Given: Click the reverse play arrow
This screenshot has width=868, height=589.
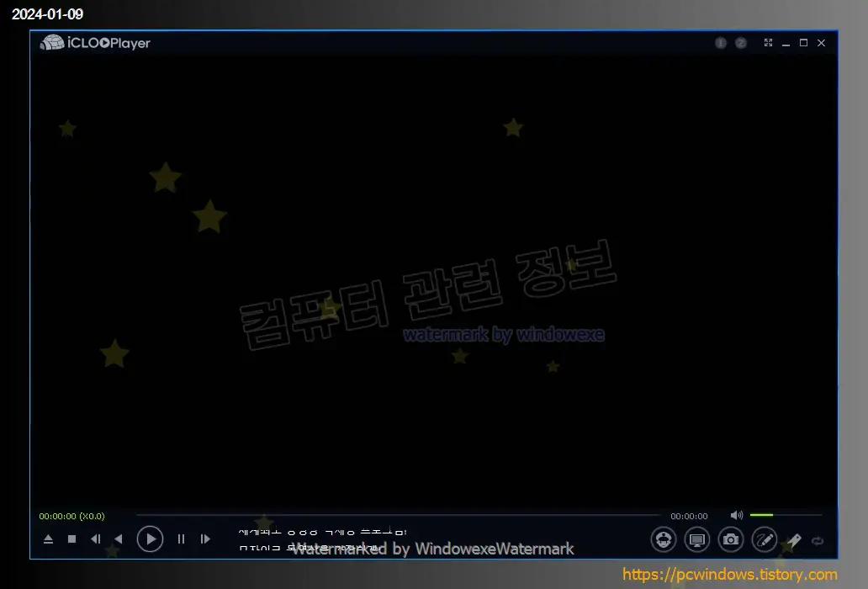Looking at the screenshot, I should tap(119, 539).
